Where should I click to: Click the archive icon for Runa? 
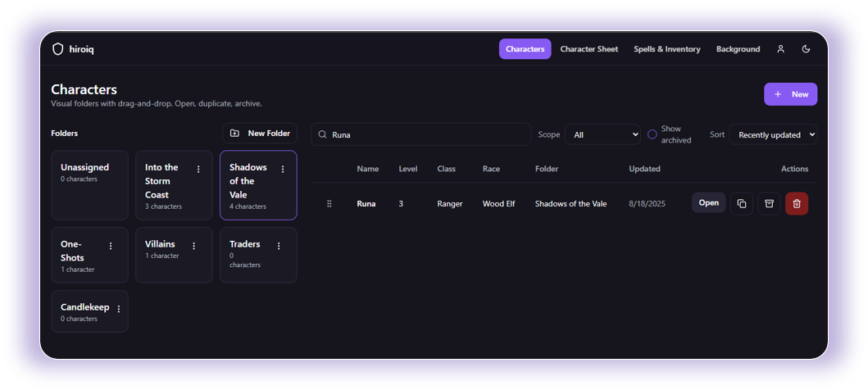pyautogui.click(x=769, y=204)
